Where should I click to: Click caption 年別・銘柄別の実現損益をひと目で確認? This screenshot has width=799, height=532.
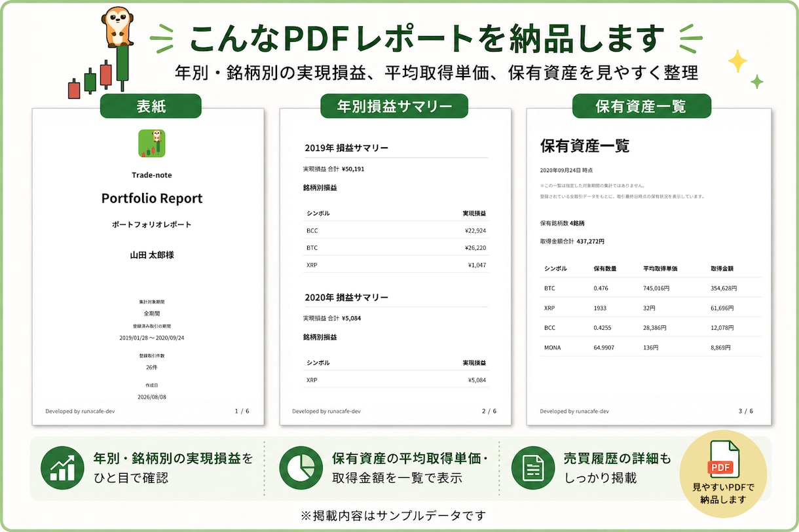(x=173, y=468)
